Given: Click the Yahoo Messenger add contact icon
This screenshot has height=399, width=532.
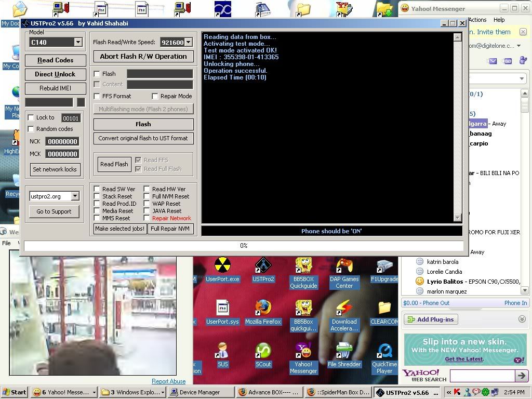Looking at the screenshot, I should coord(523,60).
